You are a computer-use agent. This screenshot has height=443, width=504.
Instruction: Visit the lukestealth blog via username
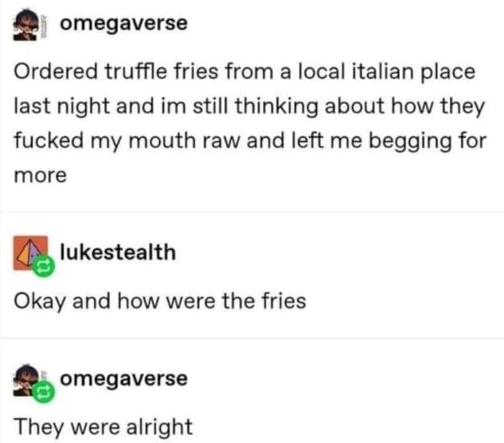pyautogui.click(x=118, y=251)
